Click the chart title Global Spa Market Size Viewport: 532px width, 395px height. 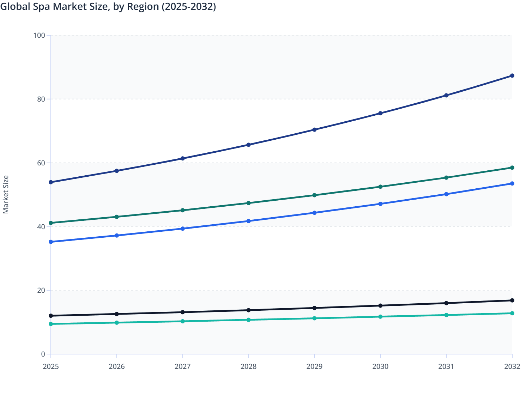(x=108, y=7)
